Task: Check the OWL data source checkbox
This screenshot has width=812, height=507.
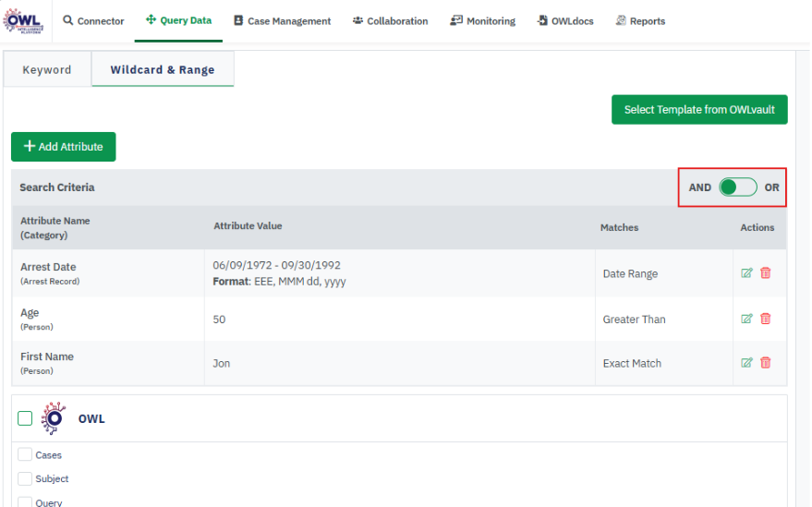Action: pos(25,418)
